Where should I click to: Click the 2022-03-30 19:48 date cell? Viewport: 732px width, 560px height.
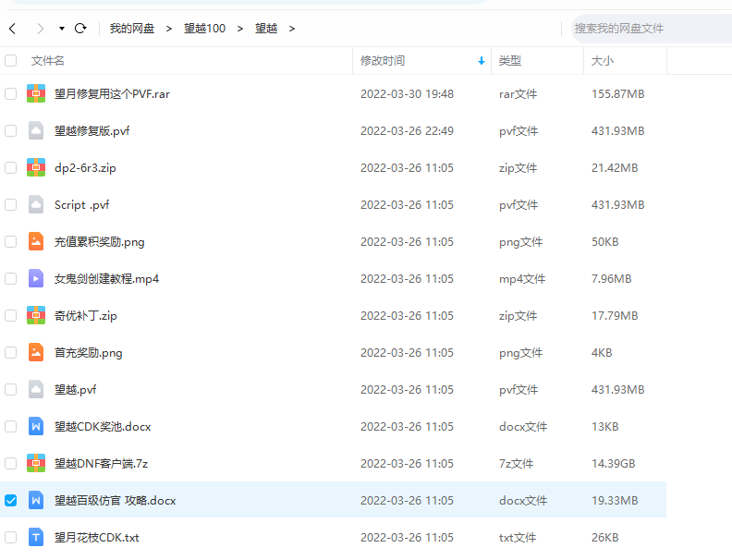click(407, 94)
